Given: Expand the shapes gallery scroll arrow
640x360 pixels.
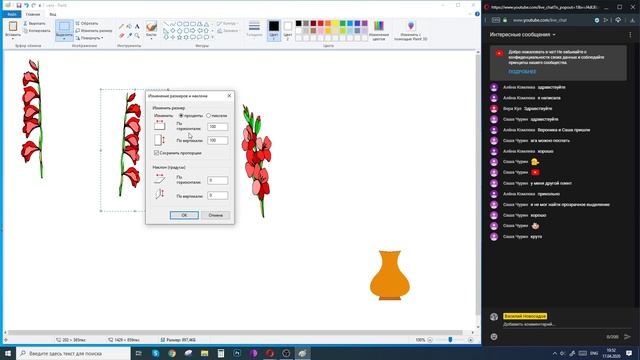Looking at the screenshot, I should pyautogui.click(x=213, y=38).
